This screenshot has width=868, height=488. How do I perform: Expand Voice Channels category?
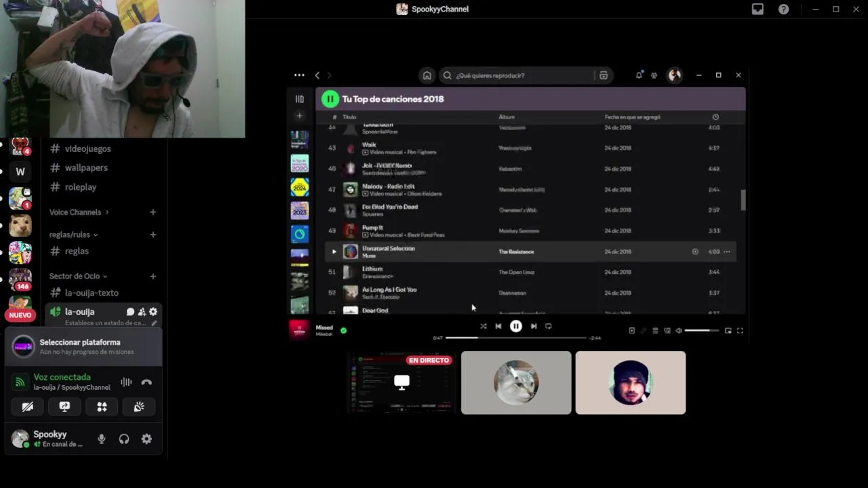pos(79,212)
